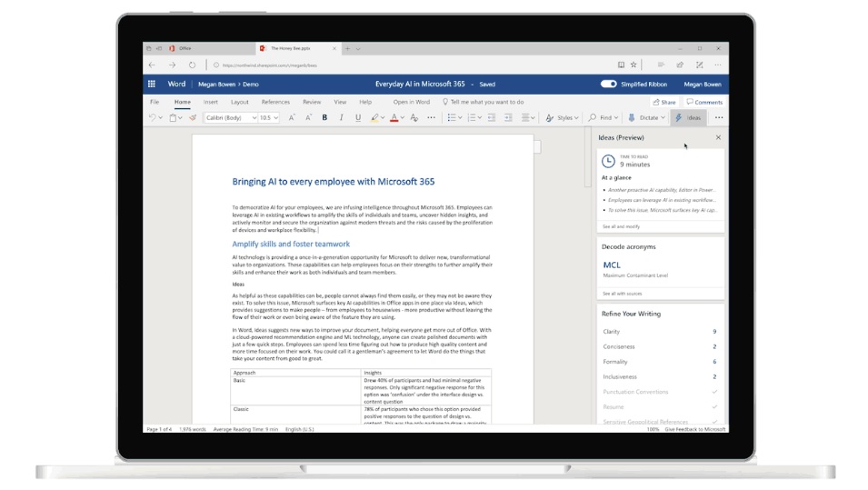The width and height of the screenshot is (868, 490).
Task: Grow the font size
Action: [292, 118]
